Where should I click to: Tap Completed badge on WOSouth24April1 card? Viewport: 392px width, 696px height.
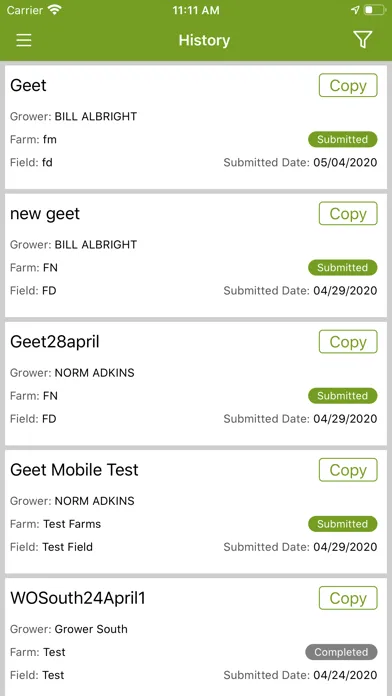(341, 652)
